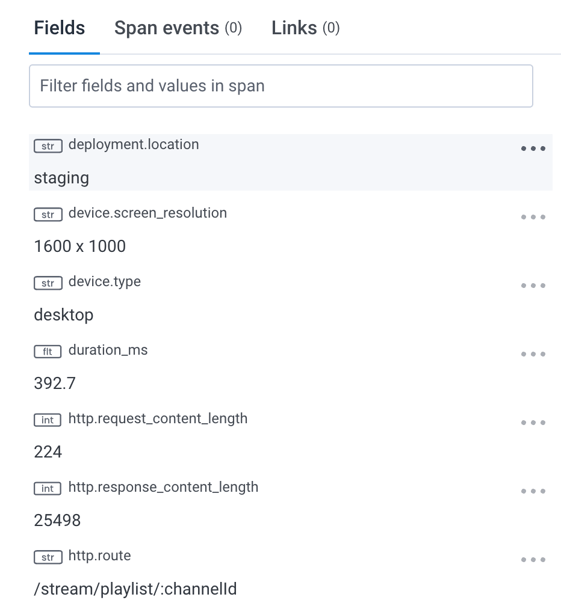Viewport: 561px width, 612px height.
Task: Click the int type badge for http.request_content_length
Action: click(48, 420)
